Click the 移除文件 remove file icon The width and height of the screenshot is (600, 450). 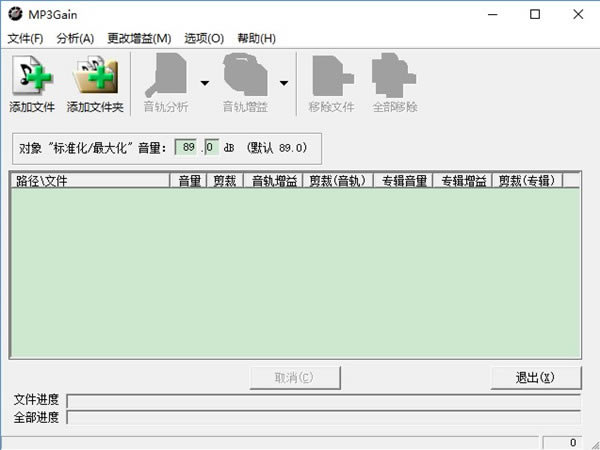(333, 76)
